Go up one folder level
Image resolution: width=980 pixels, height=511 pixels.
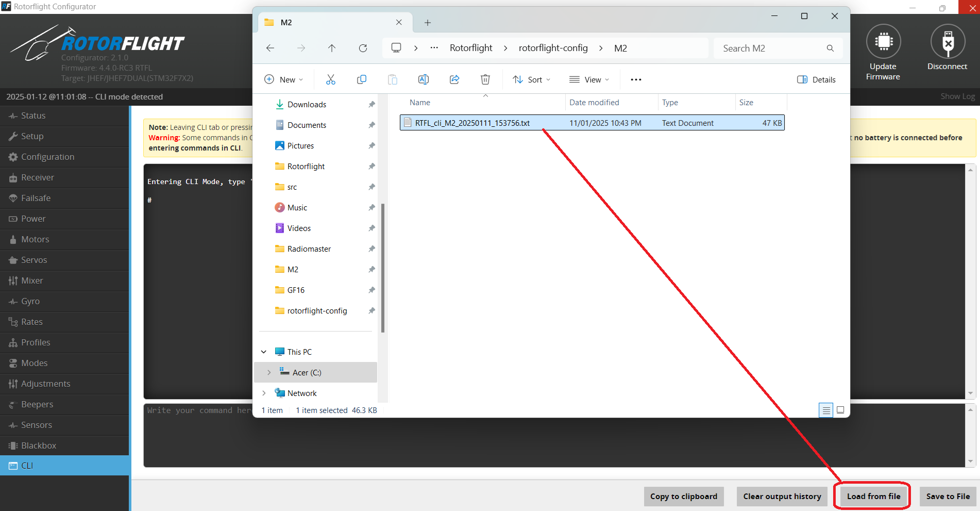click(332, 48)
